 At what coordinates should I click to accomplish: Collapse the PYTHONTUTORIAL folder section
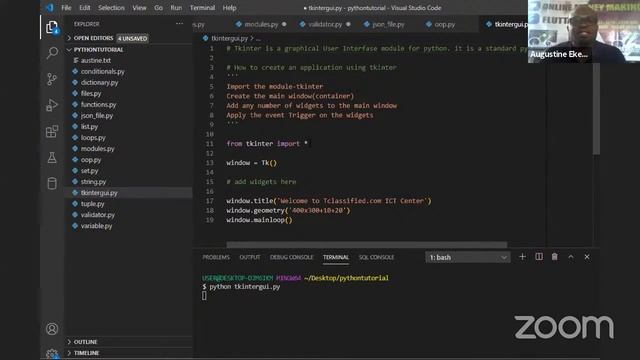129,49
